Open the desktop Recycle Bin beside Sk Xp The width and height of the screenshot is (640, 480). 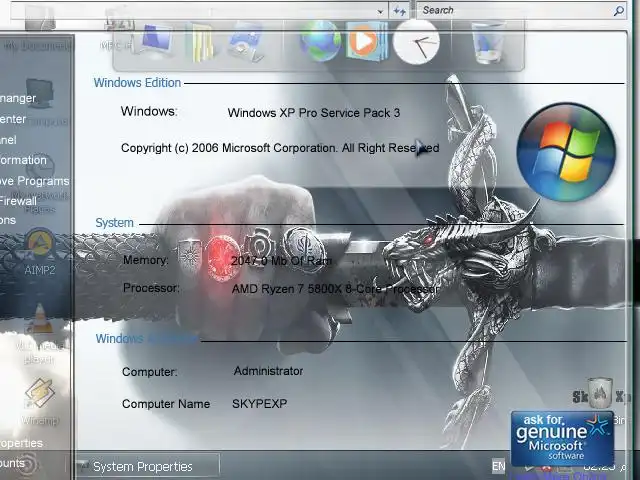(x=600, y=394)
